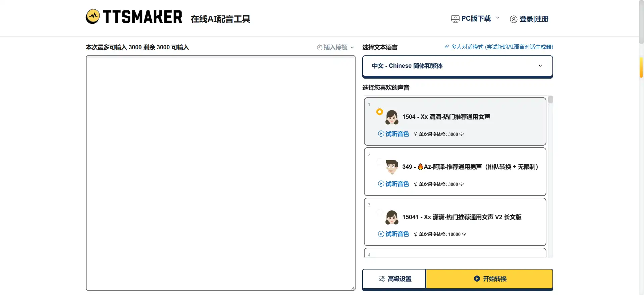Select the radio button for voice 15041 V2

click(x=380, y=212)
